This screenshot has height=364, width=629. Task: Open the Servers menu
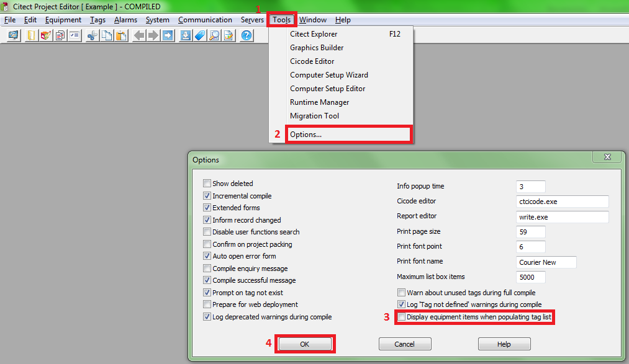pos(252,20)
